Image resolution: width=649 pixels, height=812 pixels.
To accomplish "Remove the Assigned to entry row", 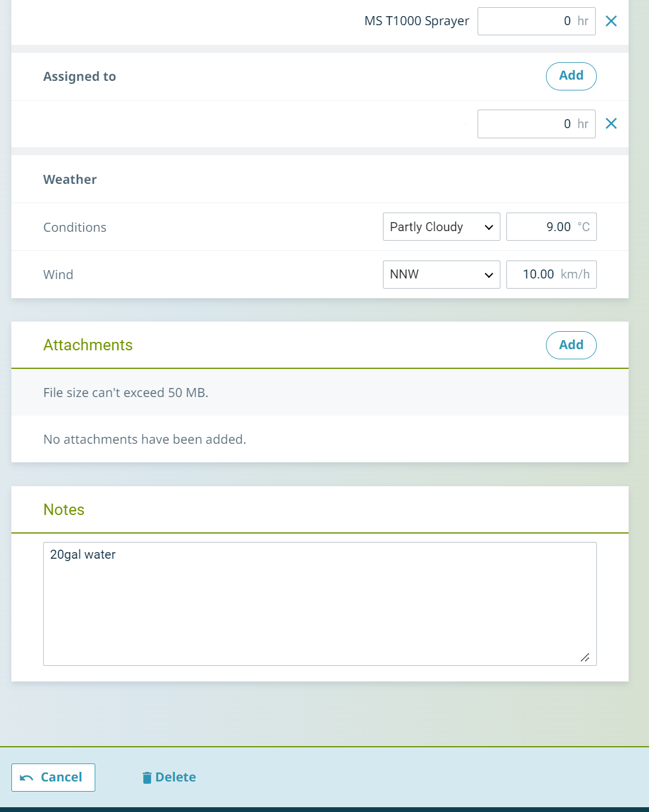I will pyautogui.click(x=611, y=124).
